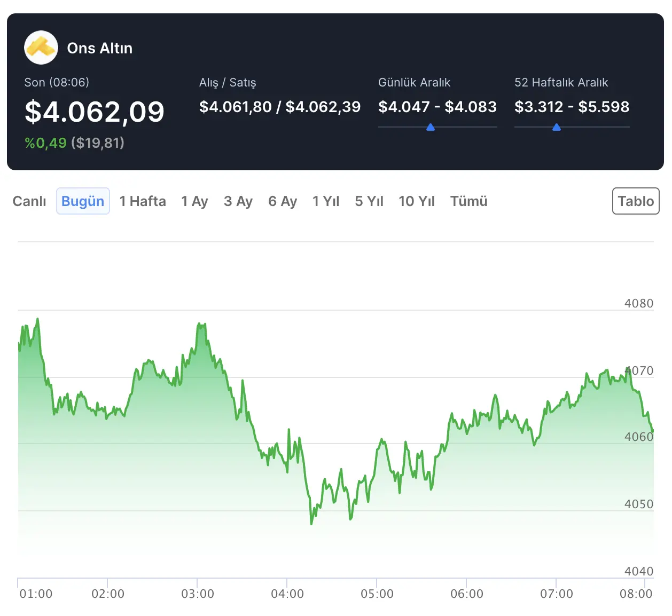Switch to 1 Hafta range
The width and height of the screenshot is (672, 616).
[143, 201]
